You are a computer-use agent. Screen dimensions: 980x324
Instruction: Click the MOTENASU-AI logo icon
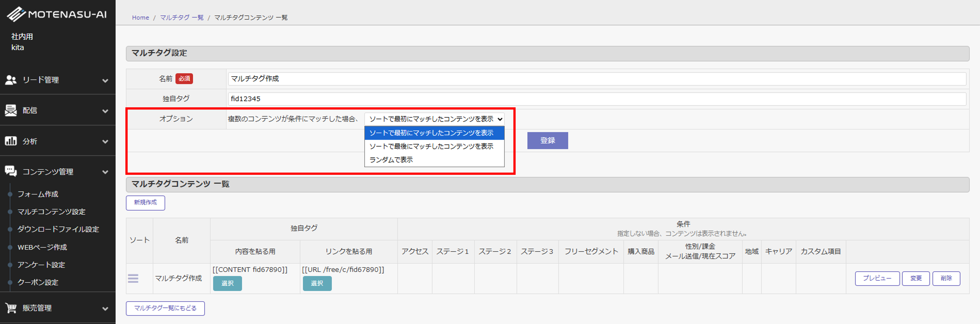[x=16, y=14]
